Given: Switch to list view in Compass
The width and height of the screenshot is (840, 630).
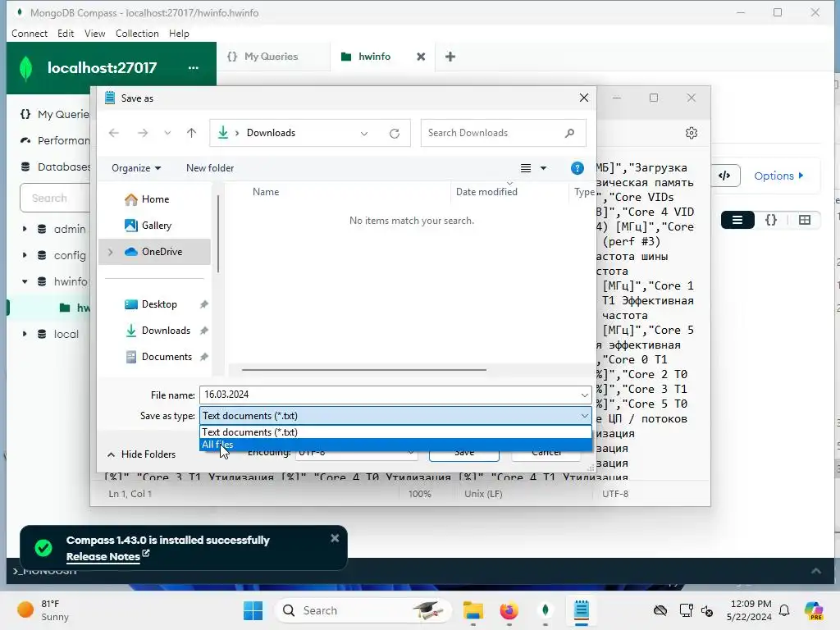Looking at the screenshot, I should (x=737, y=220).
